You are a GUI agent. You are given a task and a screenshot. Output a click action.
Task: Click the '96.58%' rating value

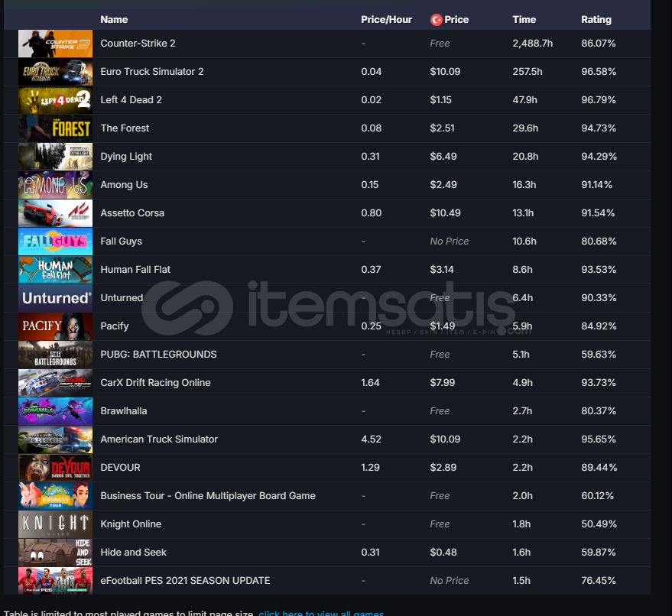[x=599, y=72]
